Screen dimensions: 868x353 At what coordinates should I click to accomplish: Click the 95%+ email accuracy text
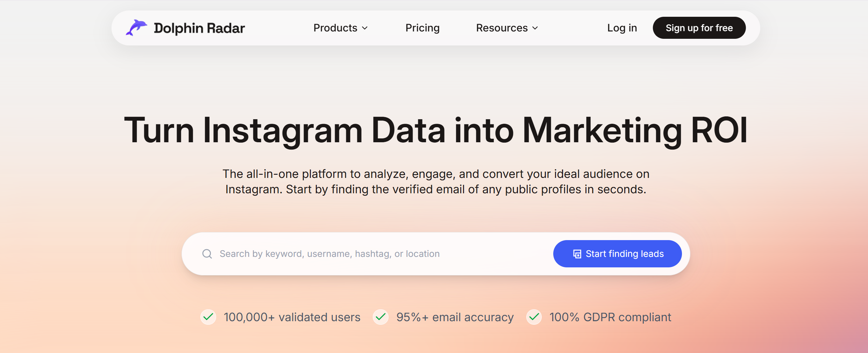click(x=455, y=317)
